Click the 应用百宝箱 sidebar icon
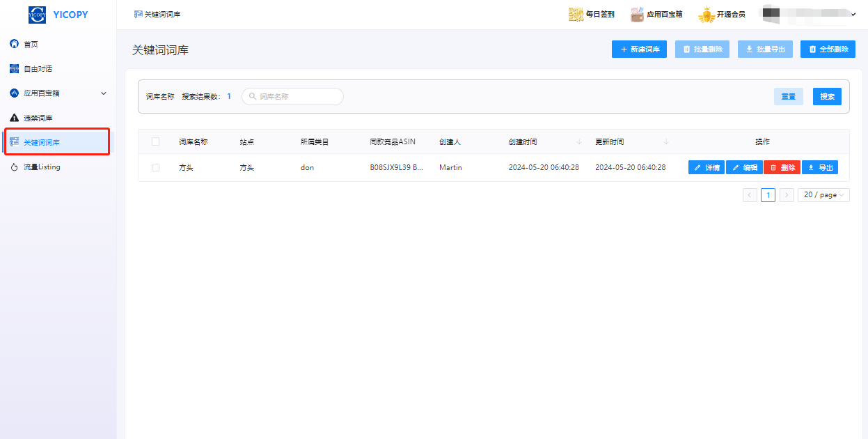 (14, 93)
